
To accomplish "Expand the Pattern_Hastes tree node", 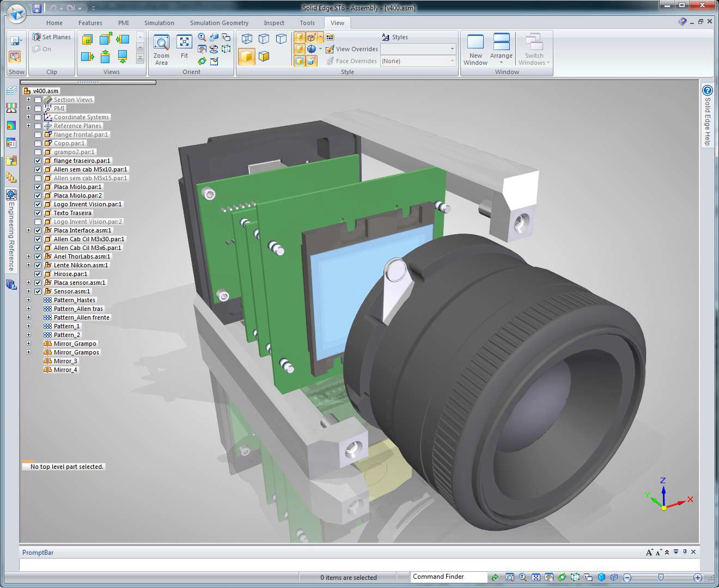I will point(28,300).
